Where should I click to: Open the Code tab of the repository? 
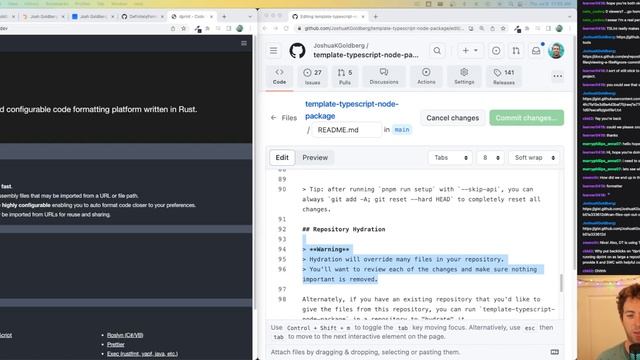tap(279, 76)
